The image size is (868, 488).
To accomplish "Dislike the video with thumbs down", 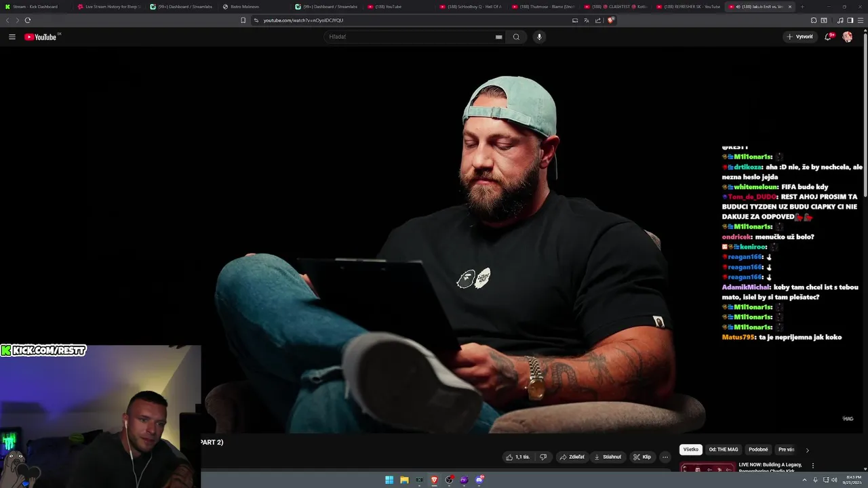I will pyautogui.click(x=543, y=457).
